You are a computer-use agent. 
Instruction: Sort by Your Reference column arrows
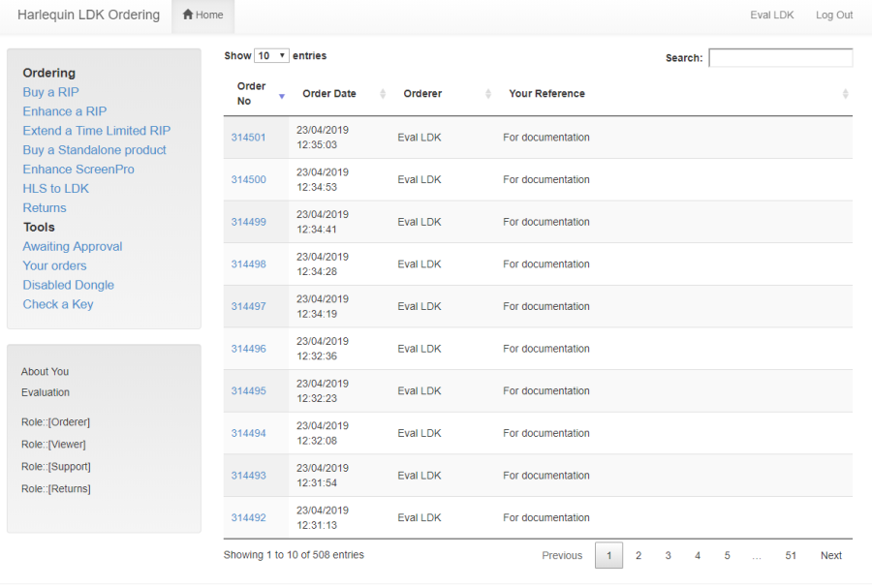coord(845,94)
